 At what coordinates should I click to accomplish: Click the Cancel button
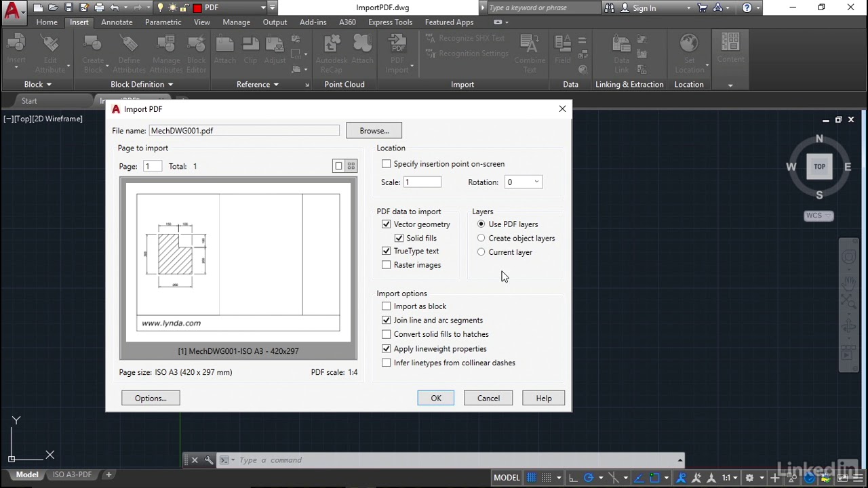(488, 399)
